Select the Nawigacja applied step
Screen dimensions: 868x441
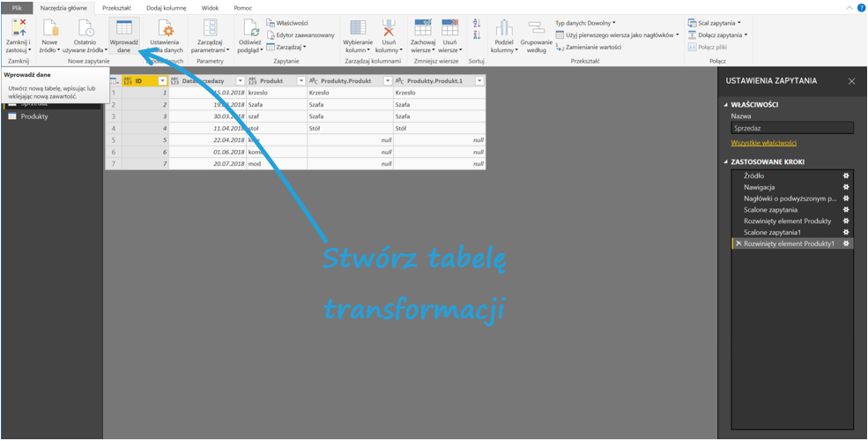[x=760, y=187]
